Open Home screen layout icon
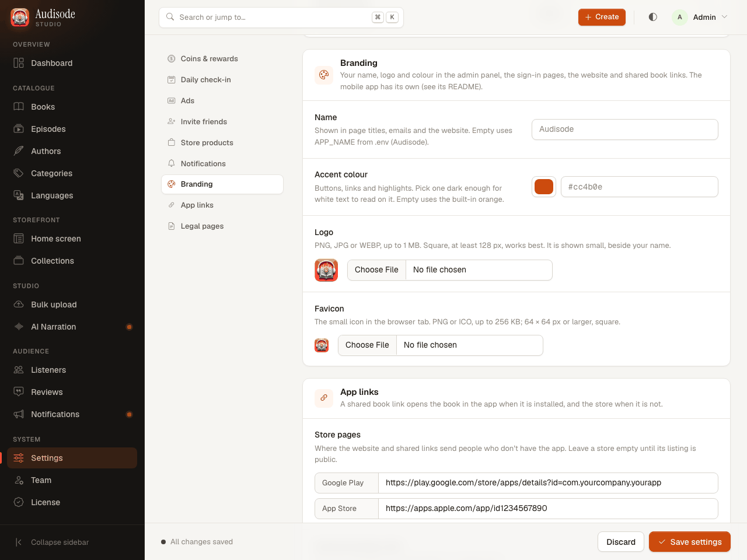Screen dimensions: 747x560 [x=19, y=239]
